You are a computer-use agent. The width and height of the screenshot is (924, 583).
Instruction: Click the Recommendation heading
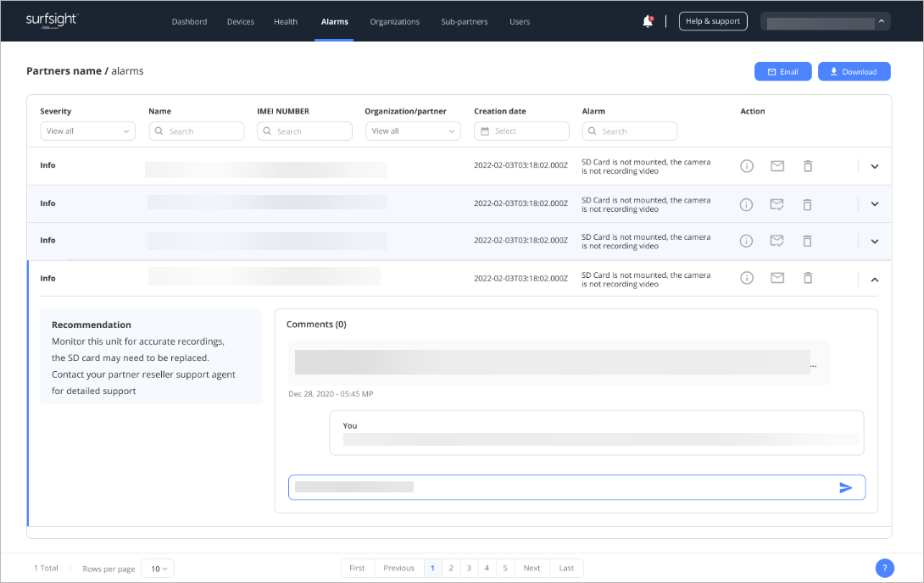tap(92, 325)
